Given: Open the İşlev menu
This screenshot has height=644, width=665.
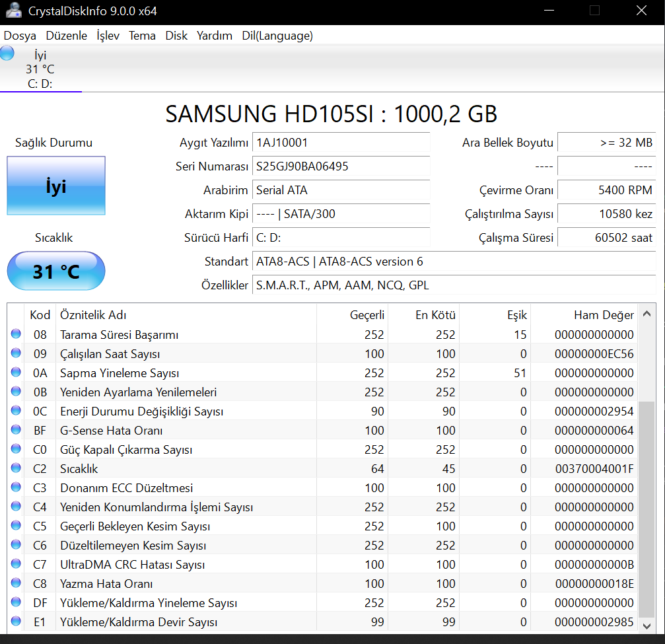Looking at the screenshot, I should click(x=108, y=36).
